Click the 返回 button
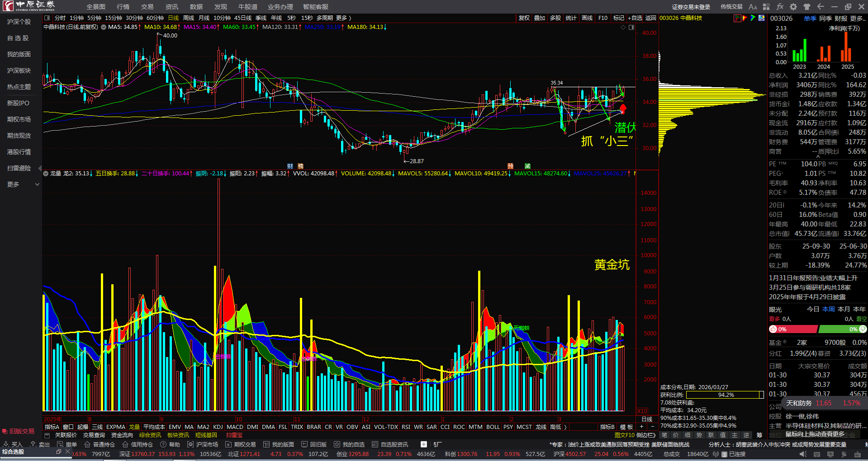Viewport: 868px width, 461px height. tap(650, 18)
